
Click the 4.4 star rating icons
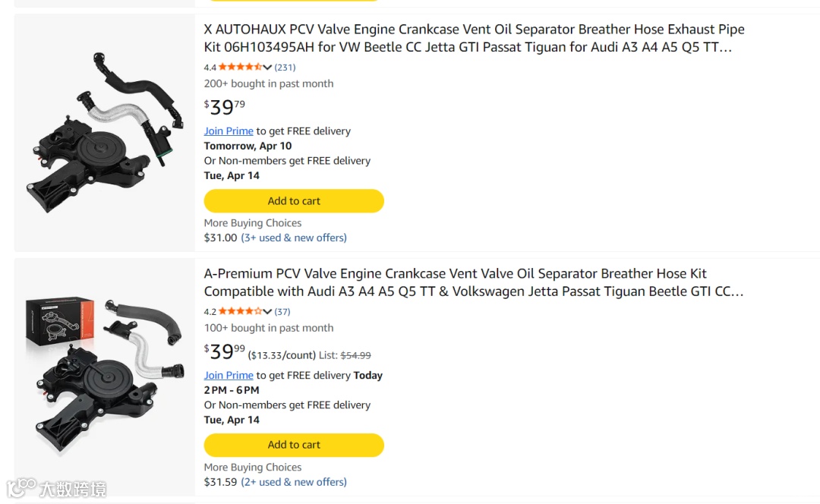point(240,67)
